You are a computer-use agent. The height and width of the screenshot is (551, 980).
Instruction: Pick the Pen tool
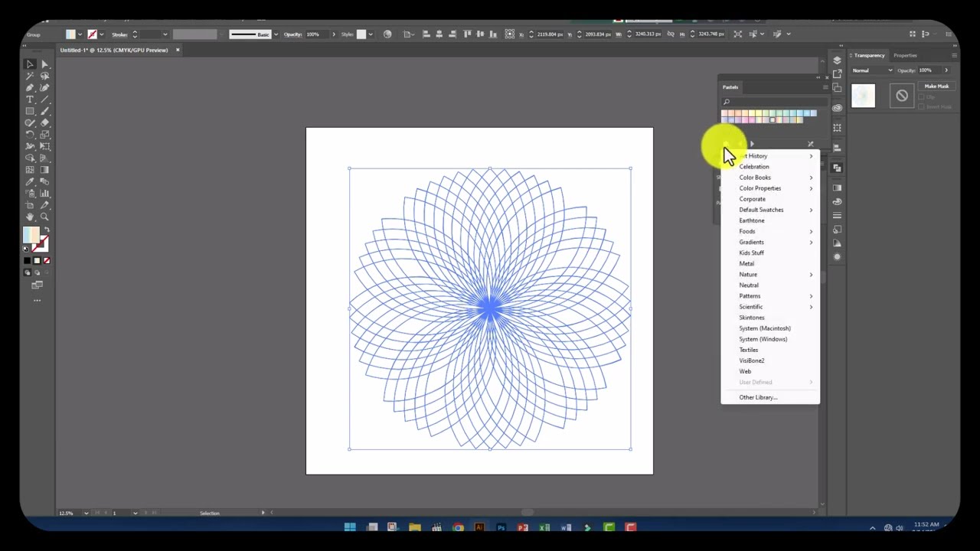pos(30,88)
